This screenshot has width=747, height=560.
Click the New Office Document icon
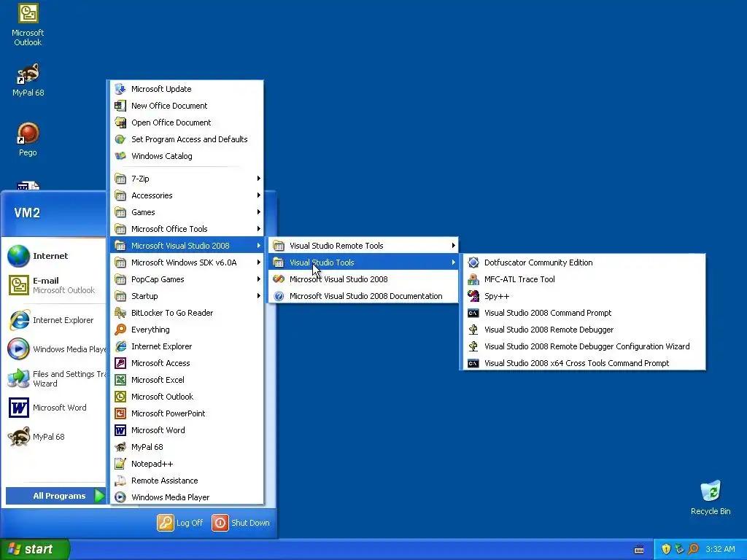tap(120, 105)
